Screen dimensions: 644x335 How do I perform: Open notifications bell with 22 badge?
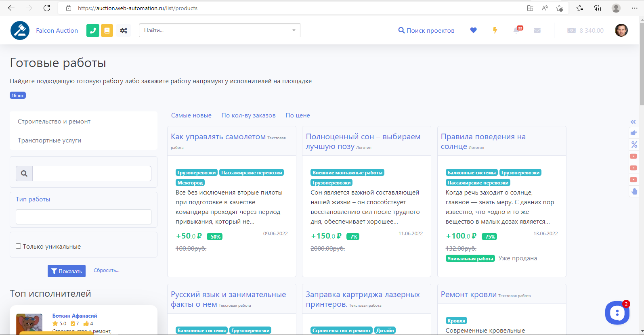(x=516, y=30)
